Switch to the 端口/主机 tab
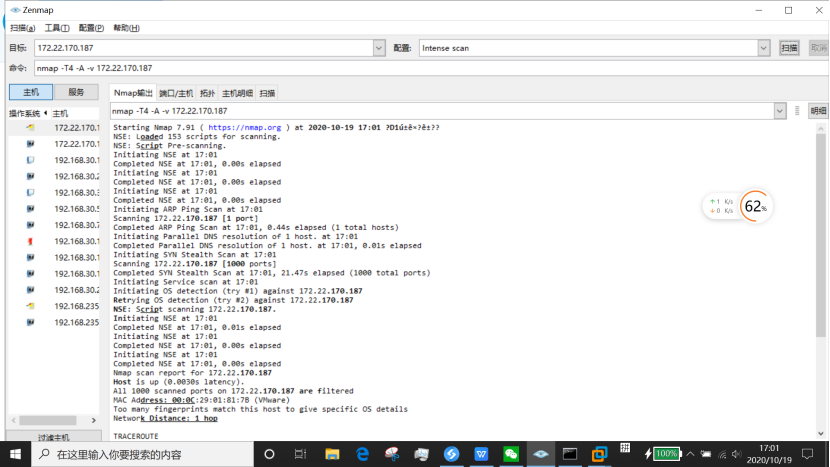 point(176,93)
